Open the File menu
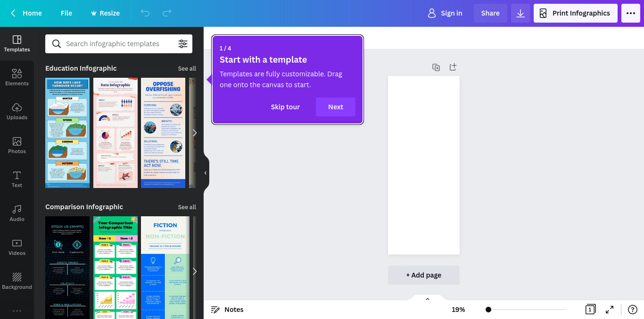Screen dimensions: 644x319 (66, 13)
